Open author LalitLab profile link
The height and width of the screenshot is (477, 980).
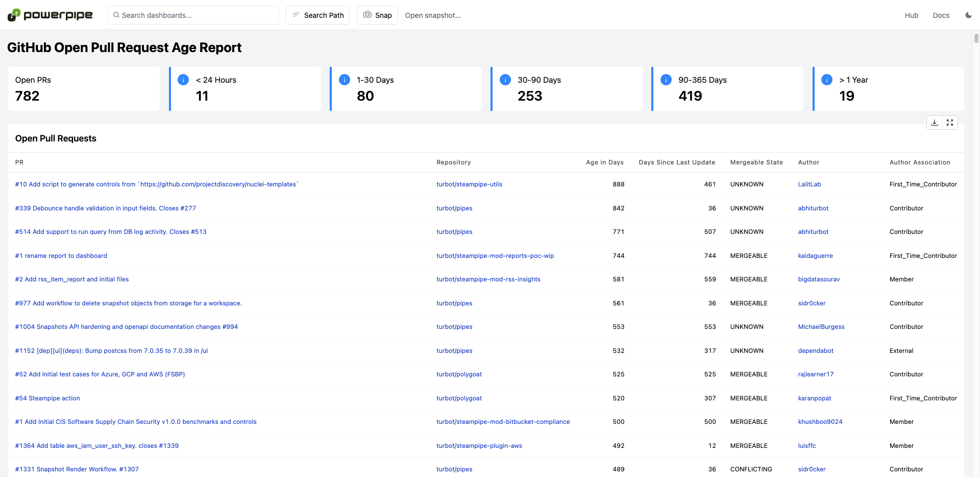[x=810, y=184]
